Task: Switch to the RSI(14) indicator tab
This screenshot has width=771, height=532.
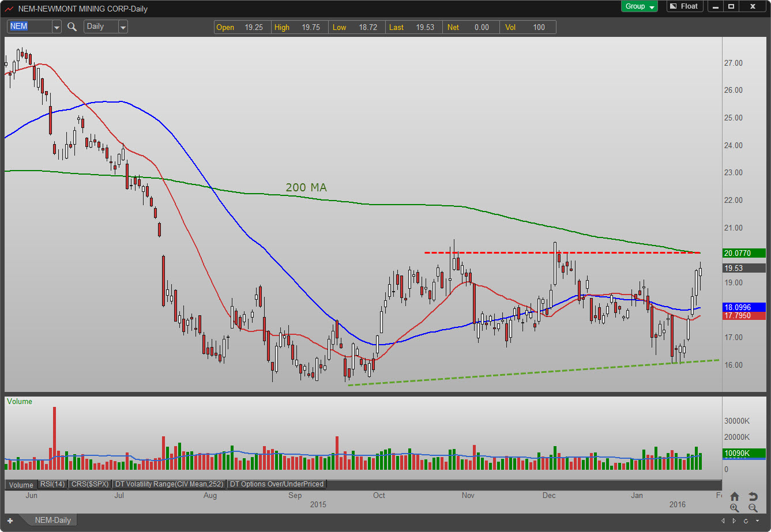Action: pyautogui.click(x=52, y=484)
